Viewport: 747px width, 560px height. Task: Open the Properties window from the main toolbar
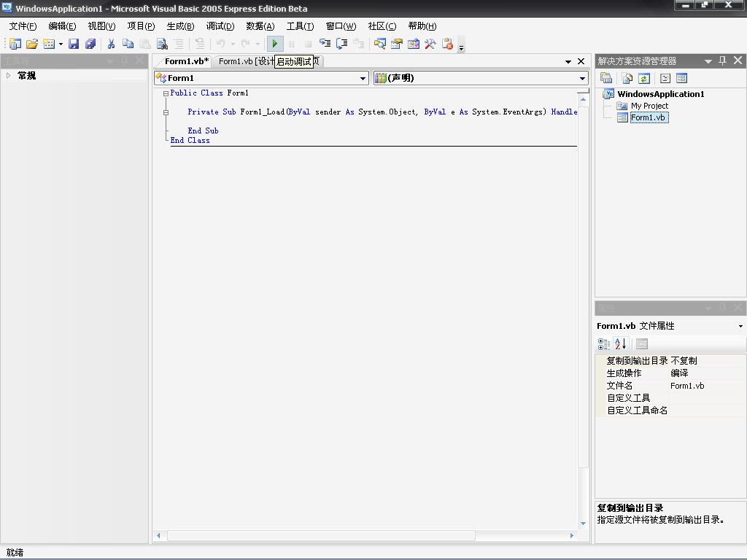coord(396,44)
